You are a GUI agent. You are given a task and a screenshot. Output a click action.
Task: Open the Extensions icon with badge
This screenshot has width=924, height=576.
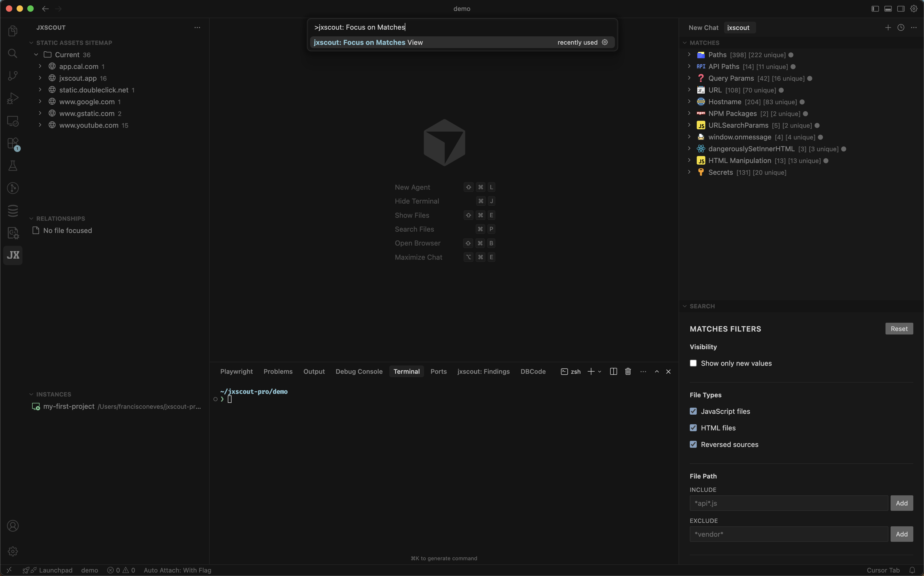coord(13,144)
